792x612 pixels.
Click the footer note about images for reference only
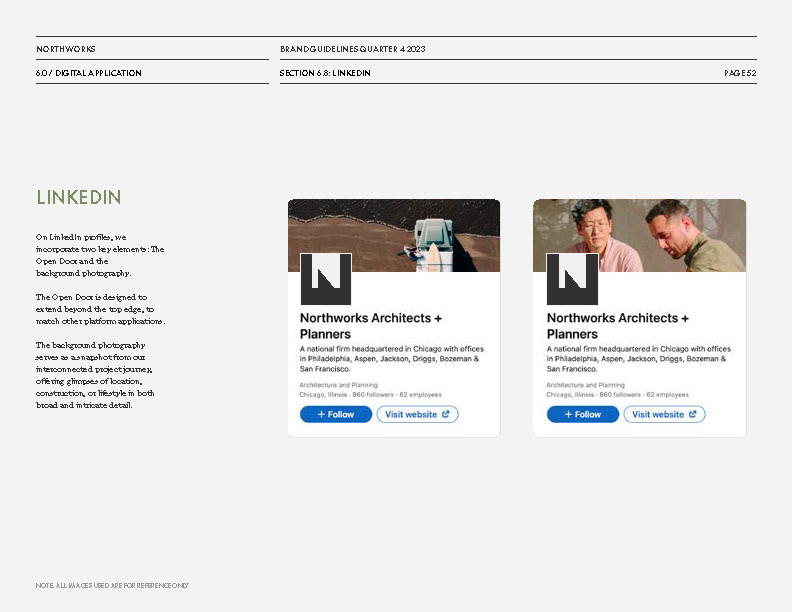coord(112,585)
